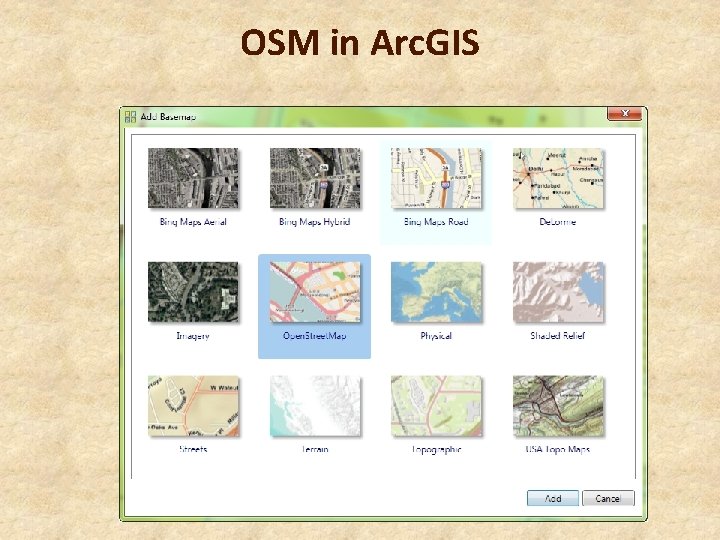Click the 'Terrain' label text
This screenshot has width=720, height=540.
[x=315, y=449]
